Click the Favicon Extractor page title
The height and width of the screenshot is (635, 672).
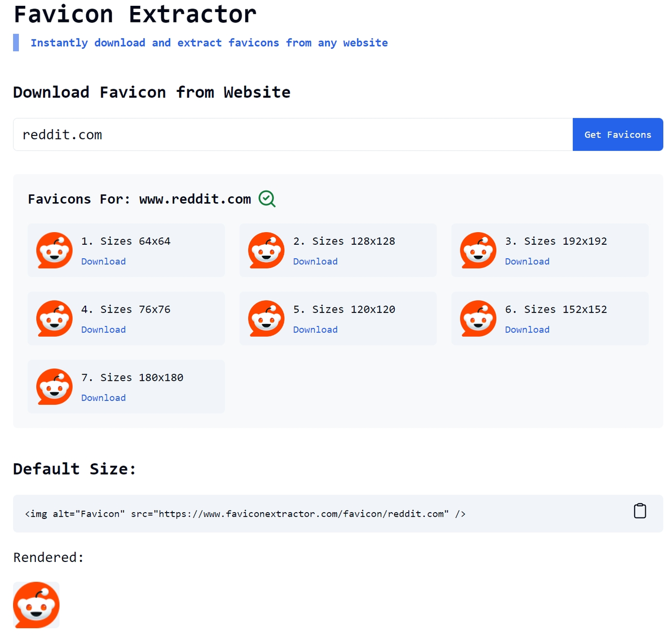(134, 14)
